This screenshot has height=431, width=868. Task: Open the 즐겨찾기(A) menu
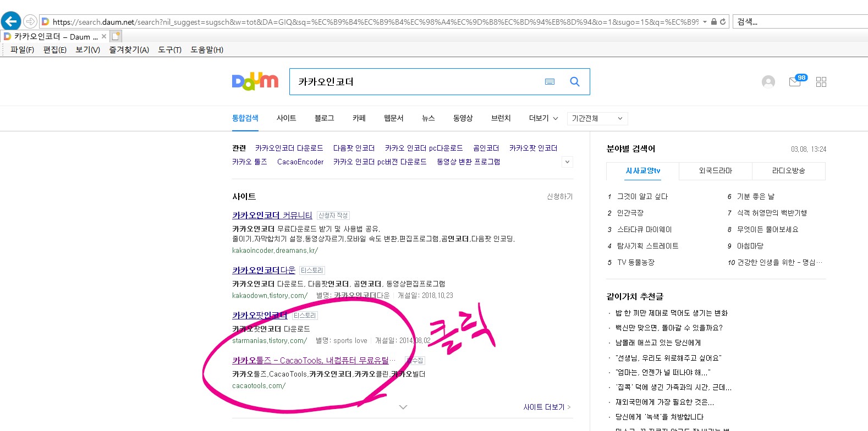click(x=129, y=49)
